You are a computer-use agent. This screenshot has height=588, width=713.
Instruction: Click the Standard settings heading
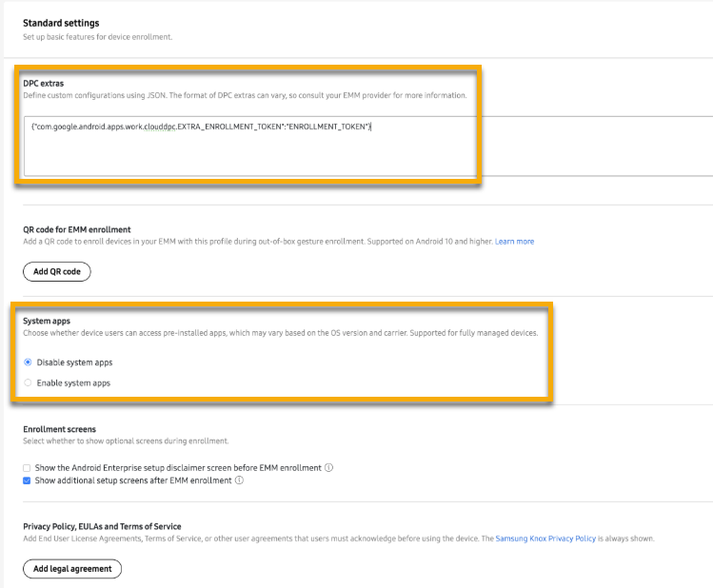pos(61,23)
